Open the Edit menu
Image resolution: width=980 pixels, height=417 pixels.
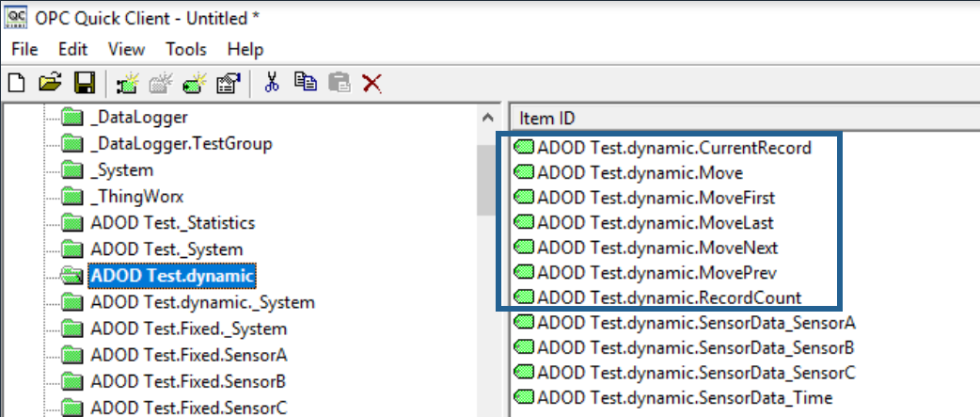73,49
